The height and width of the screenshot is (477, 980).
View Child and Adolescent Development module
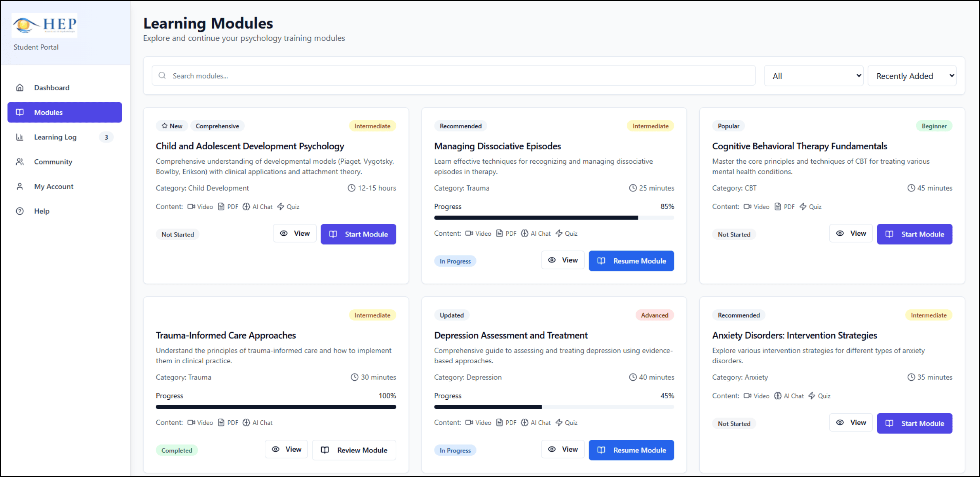tap(294, 233)
